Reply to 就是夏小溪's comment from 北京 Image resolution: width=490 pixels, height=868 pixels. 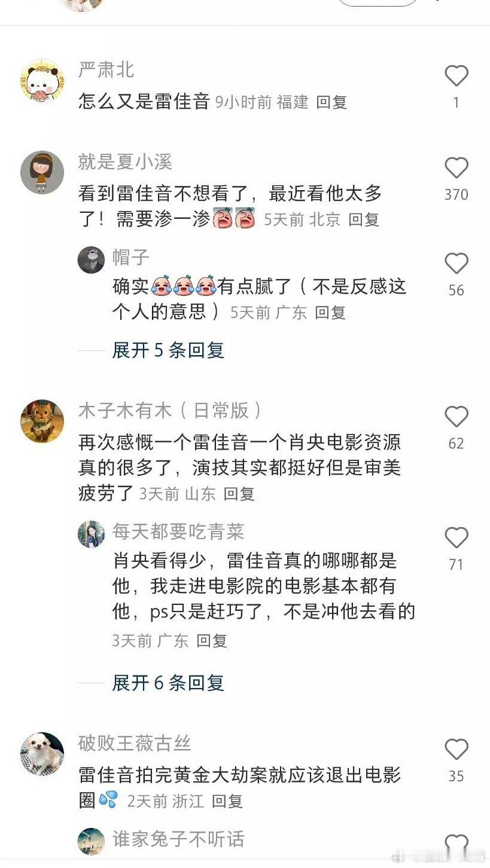pos(364,219)
